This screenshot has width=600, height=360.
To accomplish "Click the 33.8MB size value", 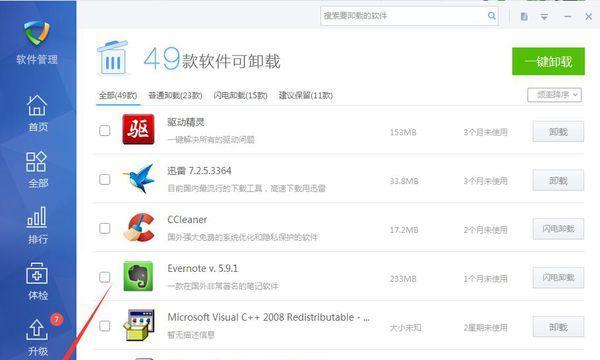I will pos(404,181).
